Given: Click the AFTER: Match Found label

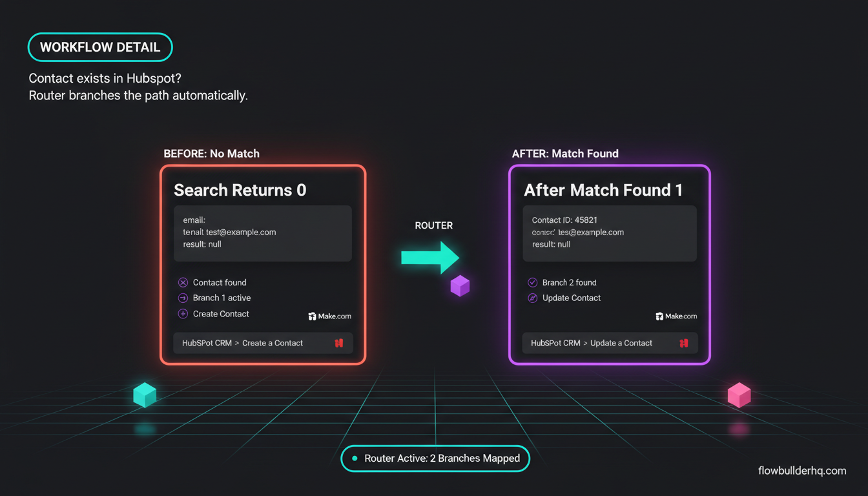Looking at the screenshot, I should [x=565, y=154].
